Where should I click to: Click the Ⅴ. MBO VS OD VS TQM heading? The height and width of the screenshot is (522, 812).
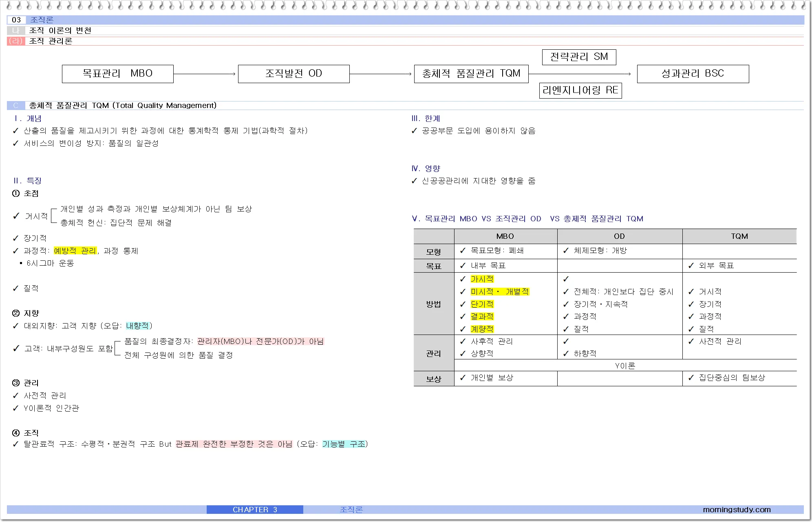click(527, 219)
